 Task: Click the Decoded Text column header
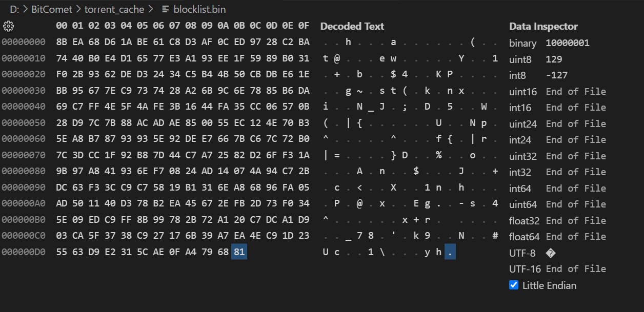click(352, 26)
